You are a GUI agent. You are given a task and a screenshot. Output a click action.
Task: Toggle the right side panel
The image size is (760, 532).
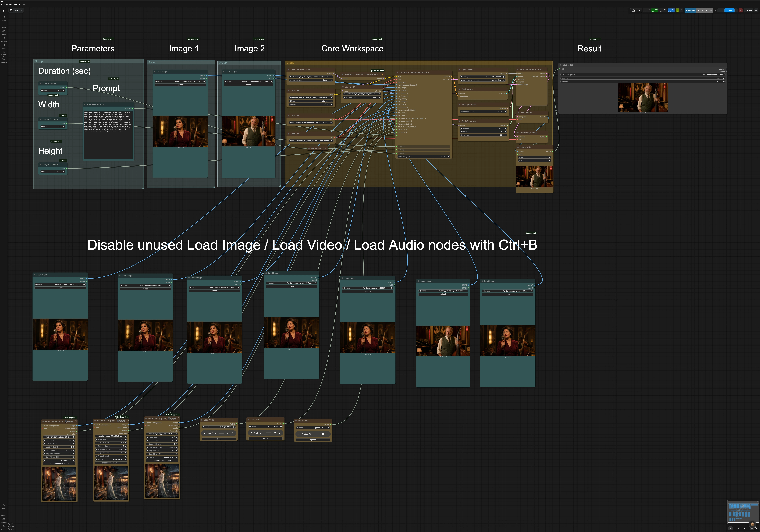pos(756,10)
